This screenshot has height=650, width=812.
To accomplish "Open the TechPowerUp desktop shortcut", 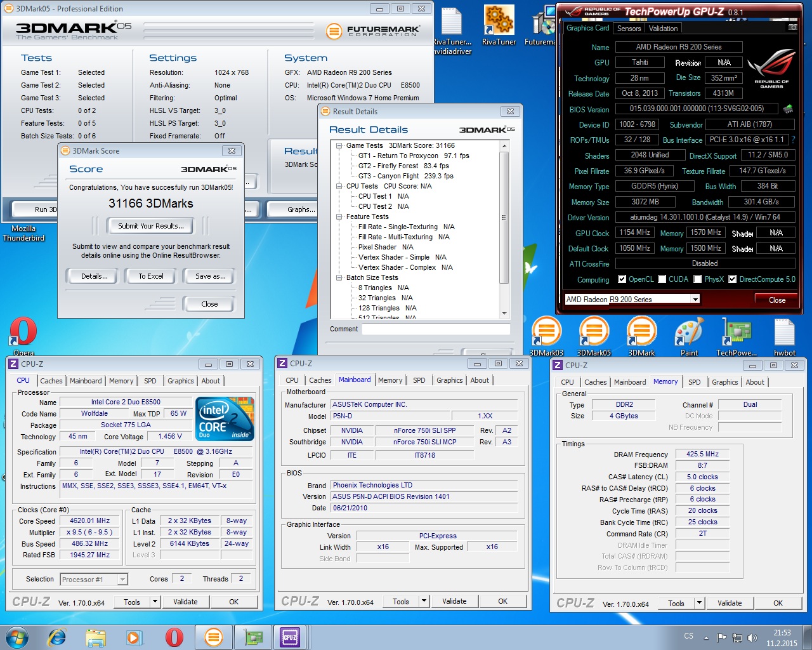I will pyautogui.click(x=737, y=336).
